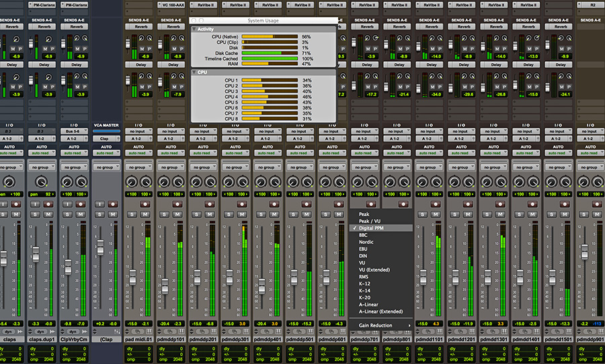
Task: Click the volume fader on pdmddp901
Action: [585, 251]
